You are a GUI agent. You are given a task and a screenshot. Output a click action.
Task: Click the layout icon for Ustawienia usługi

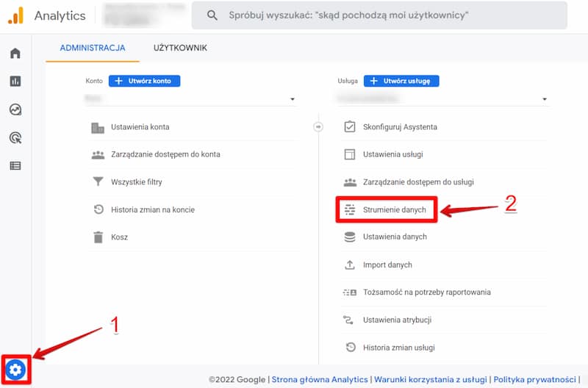coord(350,154)
